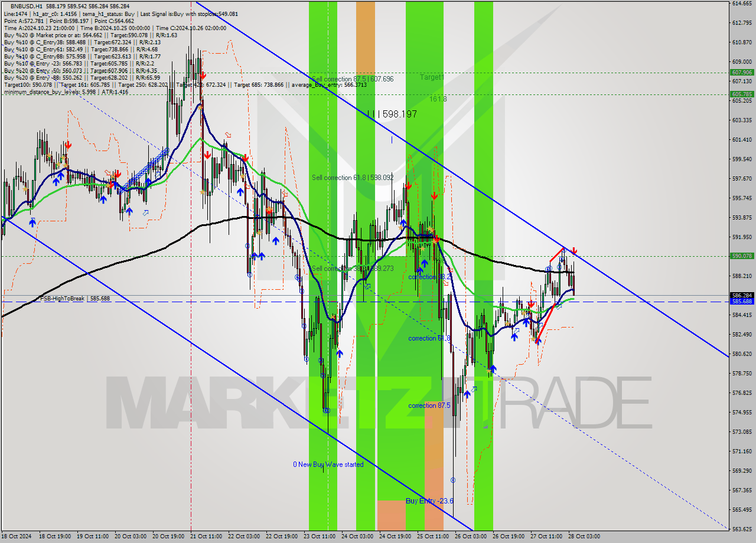Select the Buy %20 @ Entry -50: 560.073 line
This screenshot has width=756, height=543.
pos(80,70)
